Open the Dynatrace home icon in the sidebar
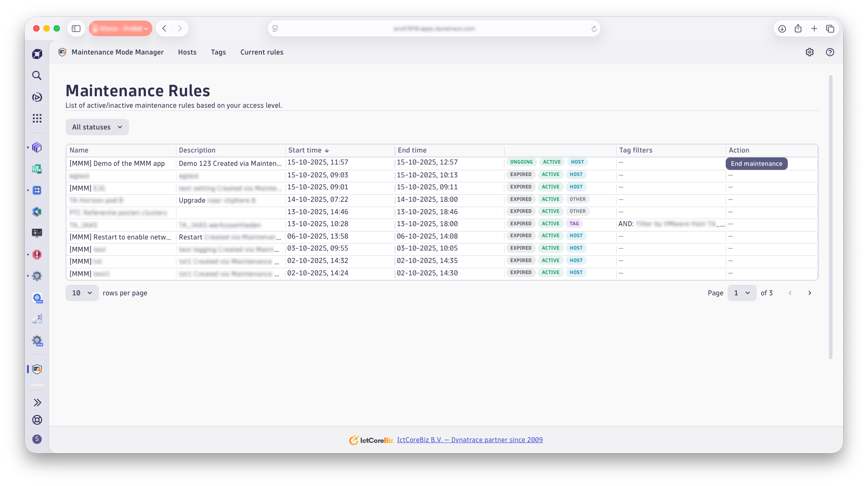The image size is (868, 486). click(x=37, y=53)
